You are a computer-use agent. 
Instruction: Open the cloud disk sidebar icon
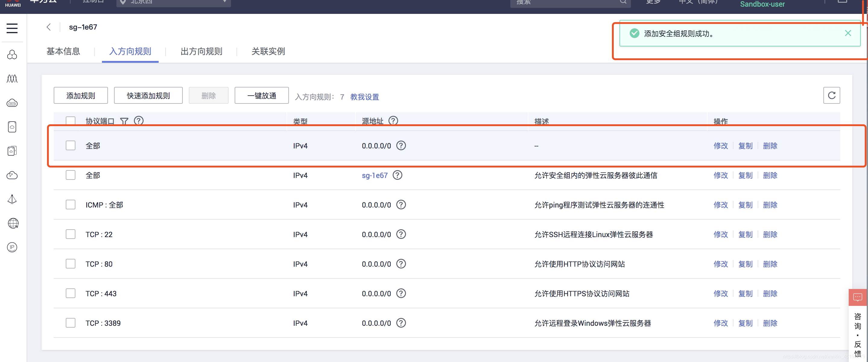(12, 127)
